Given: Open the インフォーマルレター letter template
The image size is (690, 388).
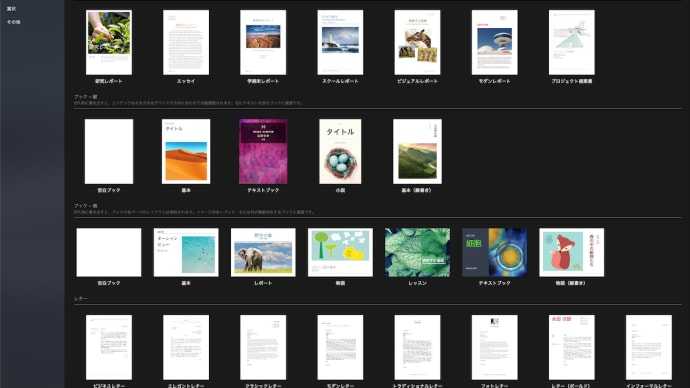Looking at the screenshot, I should click(x=649, y=347).
